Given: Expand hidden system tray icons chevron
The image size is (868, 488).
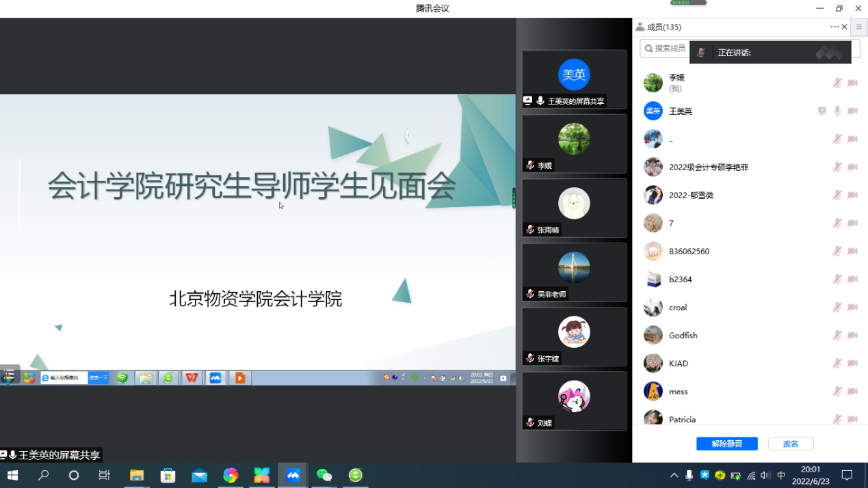Looking at the screenshot, I should 674,476.
